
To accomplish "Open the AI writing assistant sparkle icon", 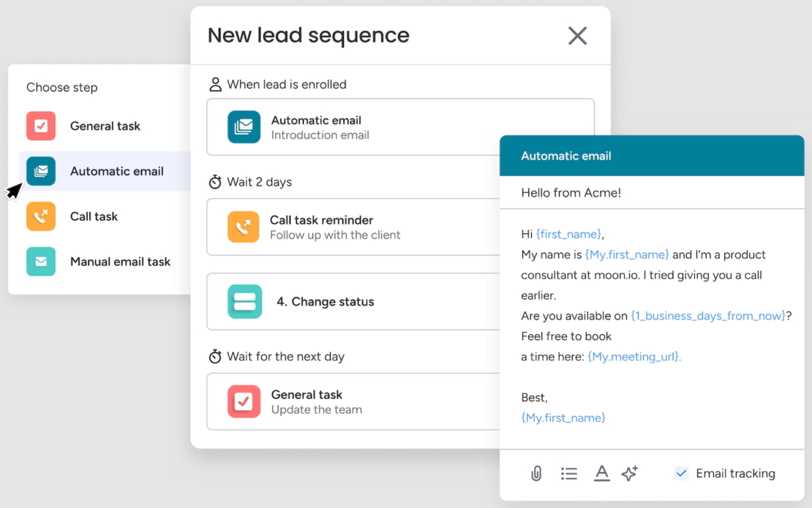I will 630,474.
